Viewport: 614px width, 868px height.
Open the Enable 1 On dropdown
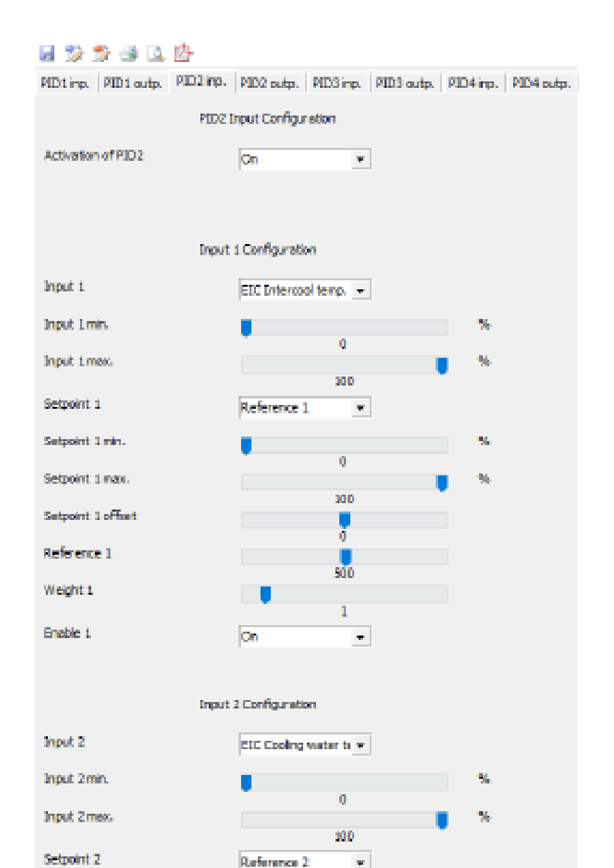click(x=305, y=637)
